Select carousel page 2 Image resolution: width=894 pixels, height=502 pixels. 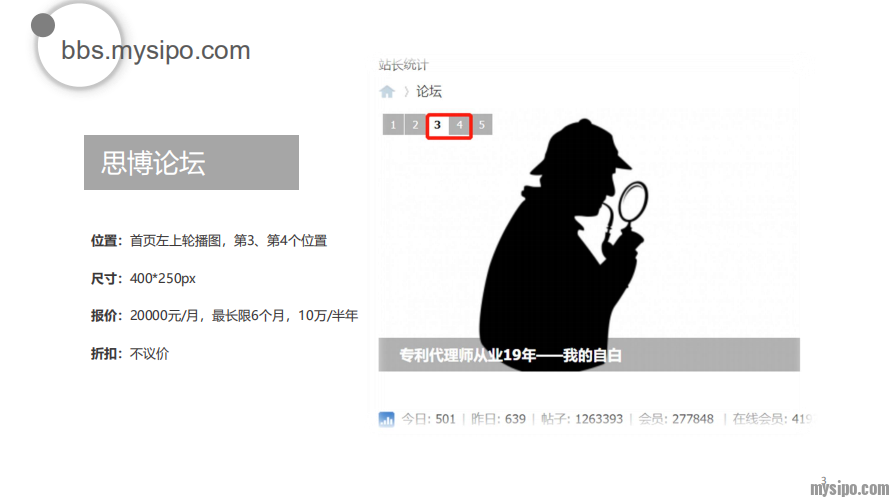[415, 125]
